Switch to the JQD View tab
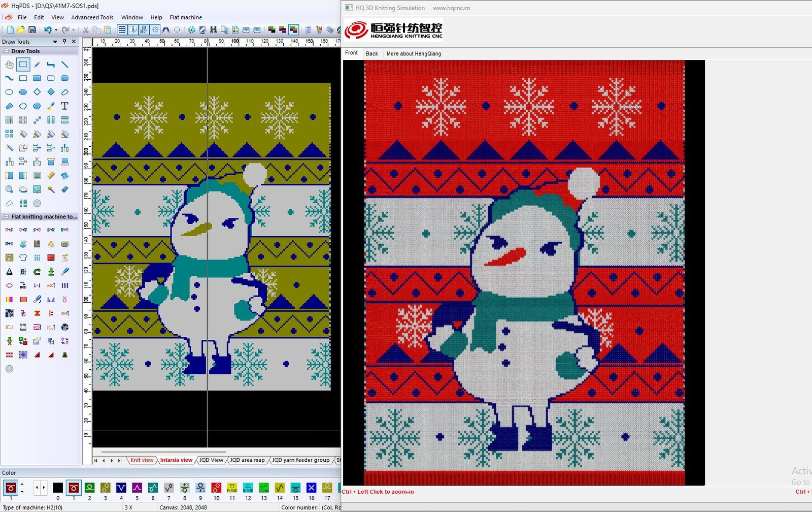 click(x=211, y=460)
